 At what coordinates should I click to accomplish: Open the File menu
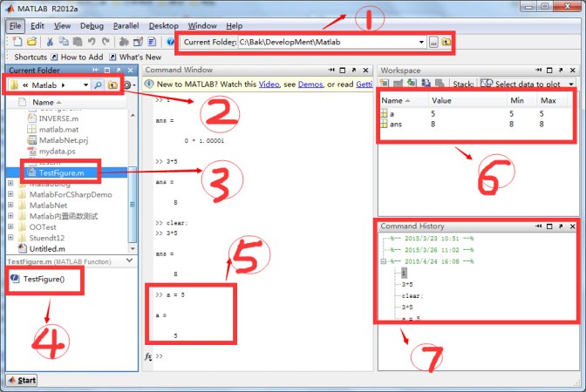pyautogui.click(x=16, y=26)
